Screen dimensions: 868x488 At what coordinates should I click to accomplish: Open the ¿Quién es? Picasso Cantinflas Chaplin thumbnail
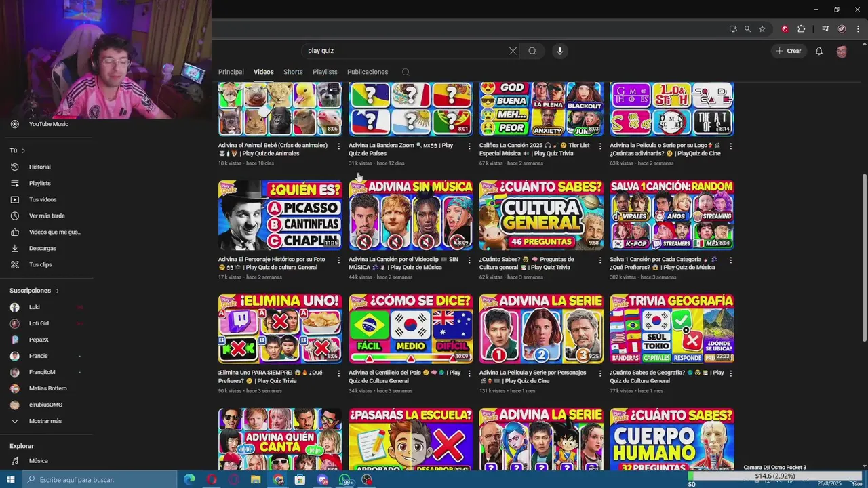(x=280, y=215)
